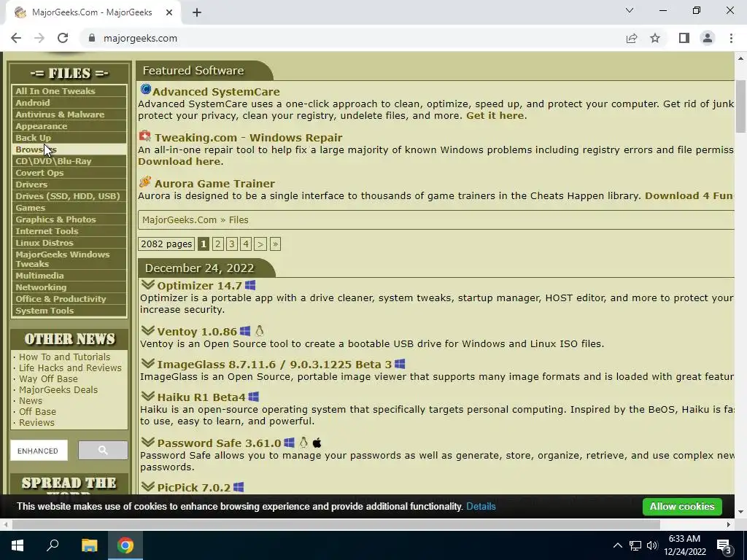Expand the ImageGlass entry arrow
The image size is (747, 560).
tap(148, 363)
